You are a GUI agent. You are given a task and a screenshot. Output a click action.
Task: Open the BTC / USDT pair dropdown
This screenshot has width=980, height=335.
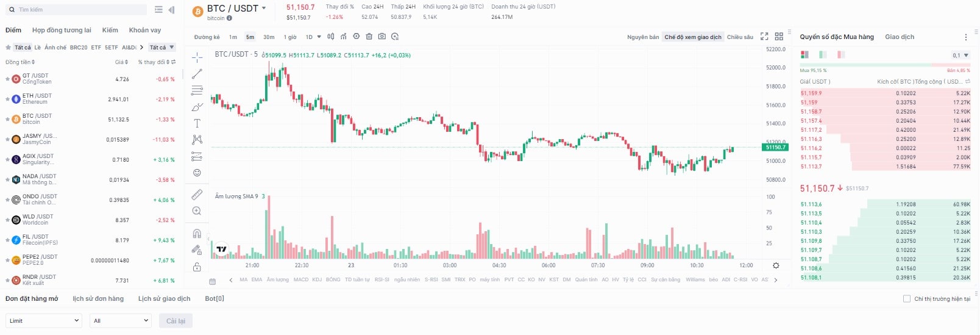(x=264, y=9)
